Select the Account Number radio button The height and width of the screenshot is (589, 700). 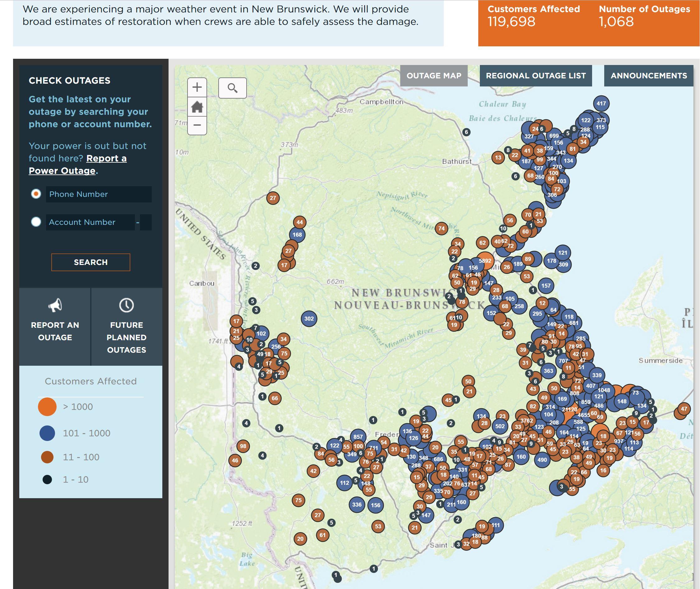click(x=36, y=222)
